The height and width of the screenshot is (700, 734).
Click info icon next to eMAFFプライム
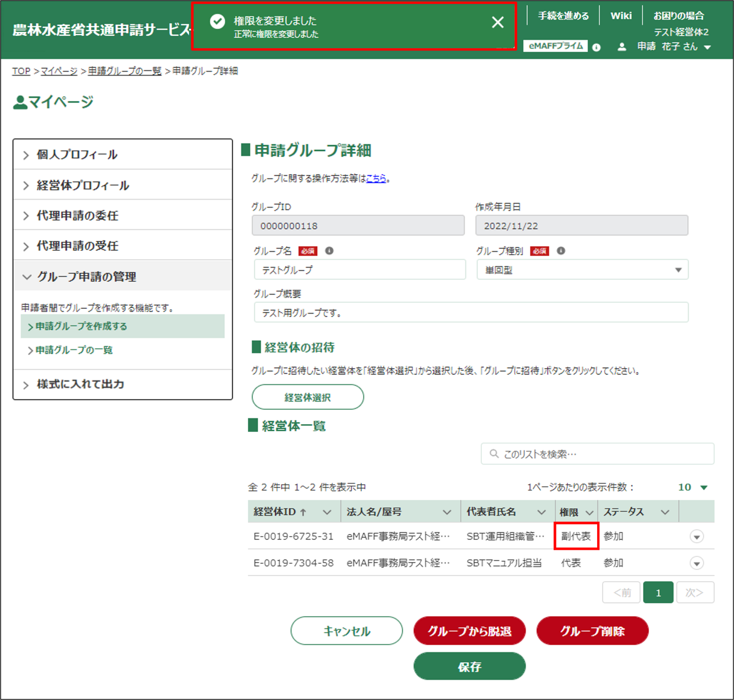point(596,47)
